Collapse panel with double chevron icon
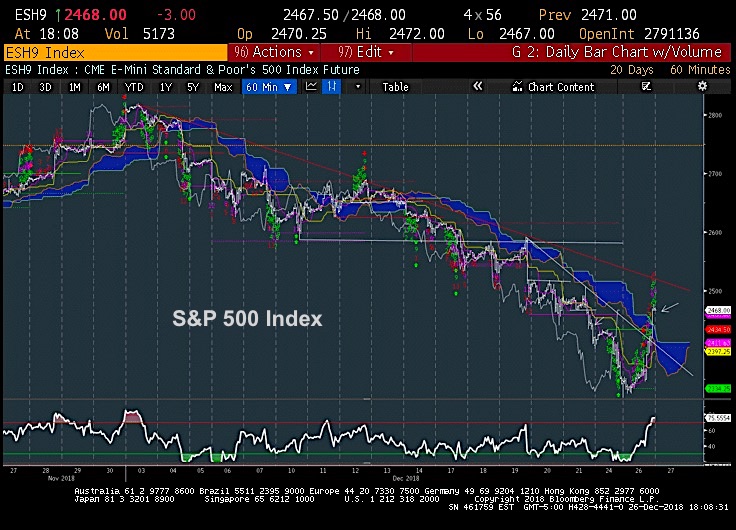The height and width of the screenshot is (530, 736). pos(477,86)
